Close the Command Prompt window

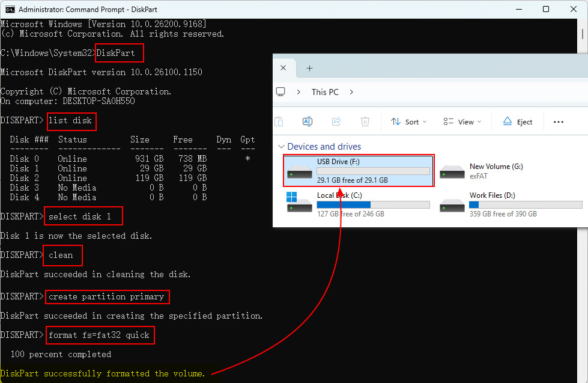[574, 10]
